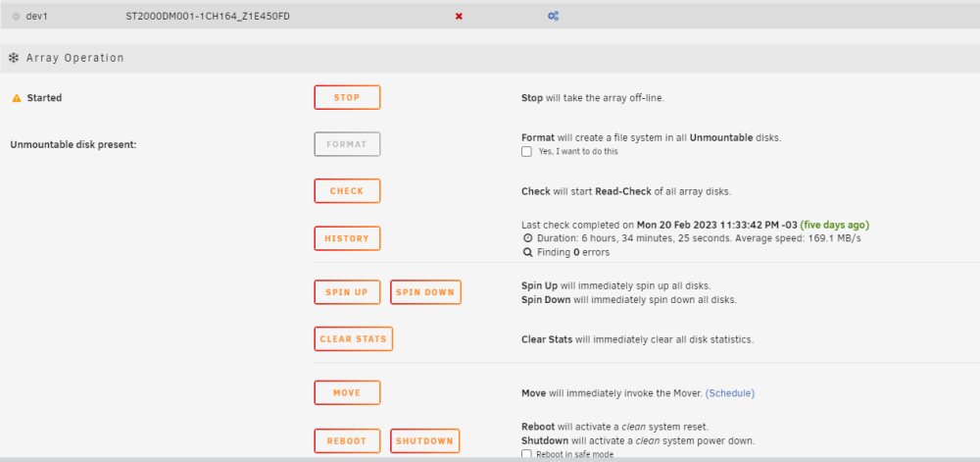
Task: Click the red X icon on dev1 row
Action: coord(459,17)
